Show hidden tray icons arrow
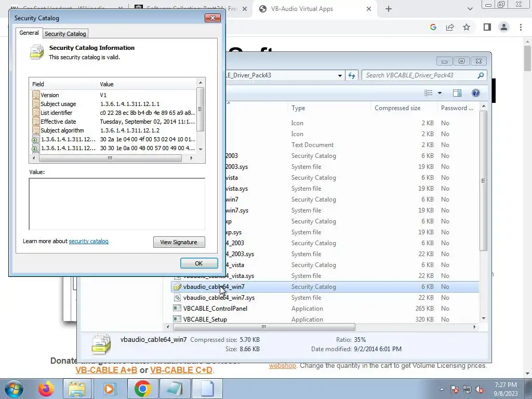 (x=442, y=389)
